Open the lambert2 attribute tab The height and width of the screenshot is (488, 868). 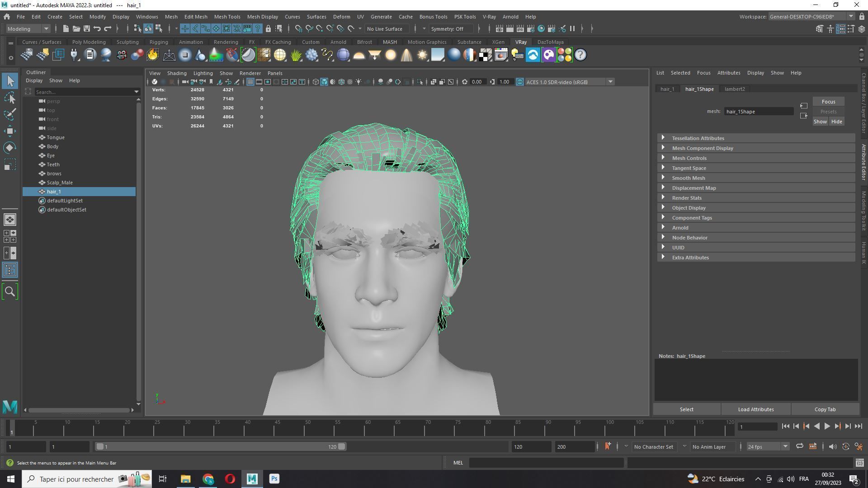tap(734, 89)
